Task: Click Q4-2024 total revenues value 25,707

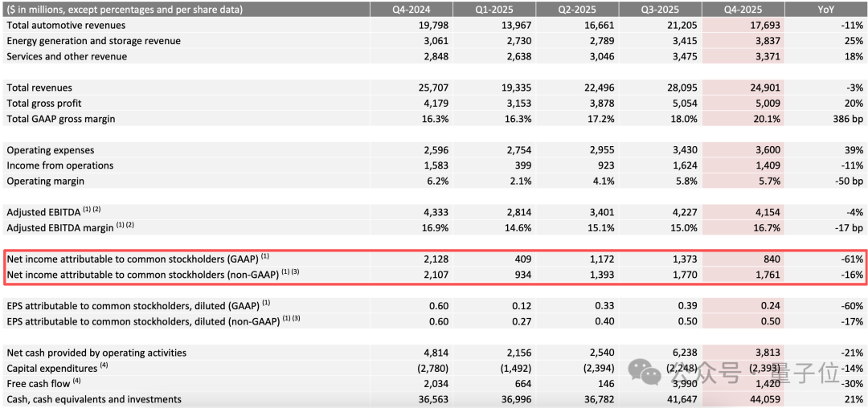Action: (x=433, y=88)
